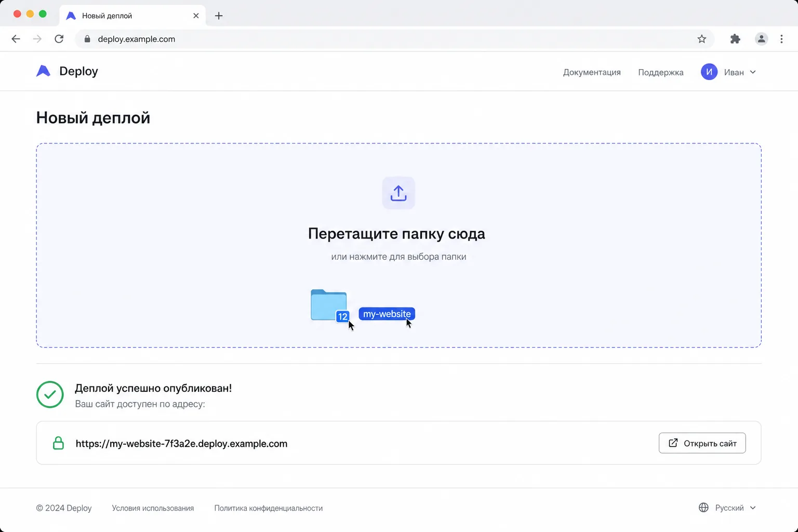The width and height of the screenshot is (798, 532).
Task: Click the upload arrow icon in drop zone
Action: point(398,193)
